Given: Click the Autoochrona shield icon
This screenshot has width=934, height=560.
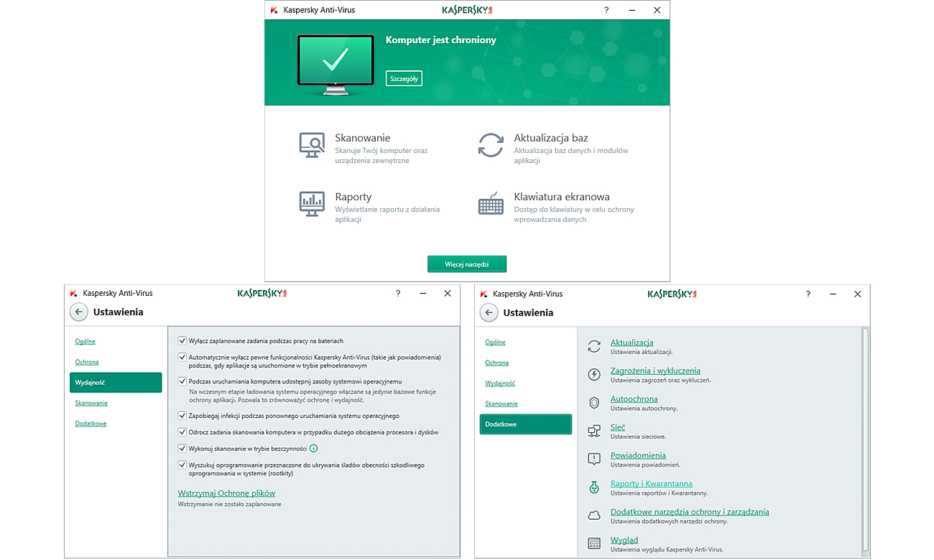Looking at the screenshot, I should point(594,403).
